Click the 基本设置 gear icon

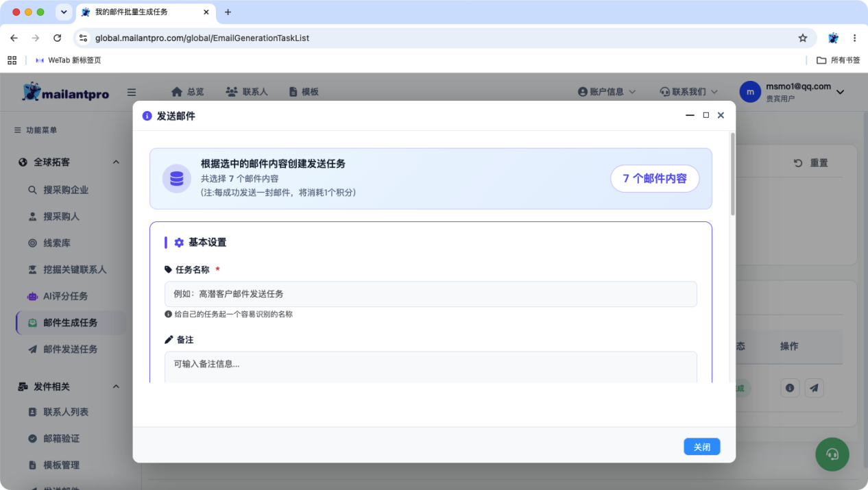[x=179, y=243]
